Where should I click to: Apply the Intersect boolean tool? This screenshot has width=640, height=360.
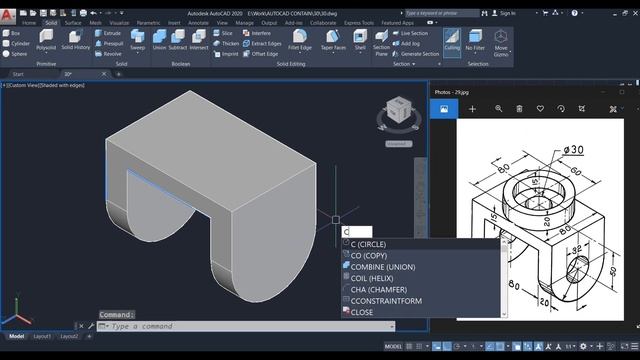coord(199,40)
